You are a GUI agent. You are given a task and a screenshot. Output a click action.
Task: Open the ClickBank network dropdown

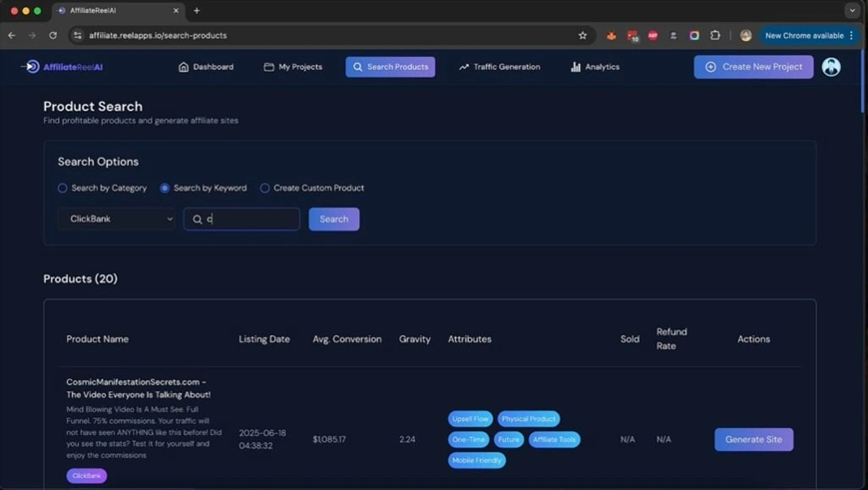pos(117,220)
